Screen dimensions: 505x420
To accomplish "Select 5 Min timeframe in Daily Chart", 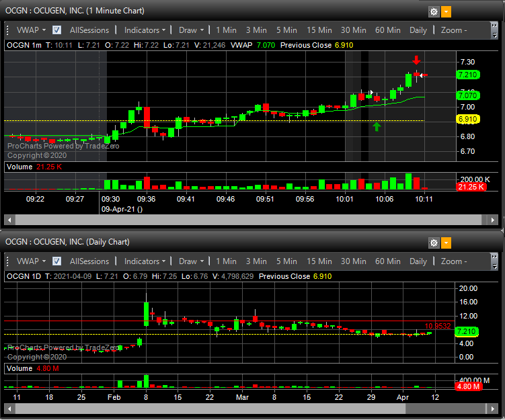I will tap(286, 261).
